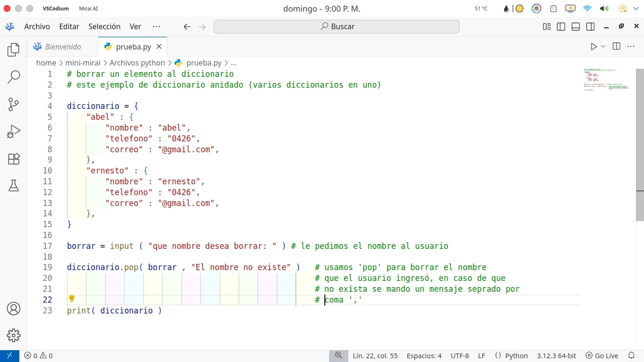Close the prueba.py tab

point(159,47)
